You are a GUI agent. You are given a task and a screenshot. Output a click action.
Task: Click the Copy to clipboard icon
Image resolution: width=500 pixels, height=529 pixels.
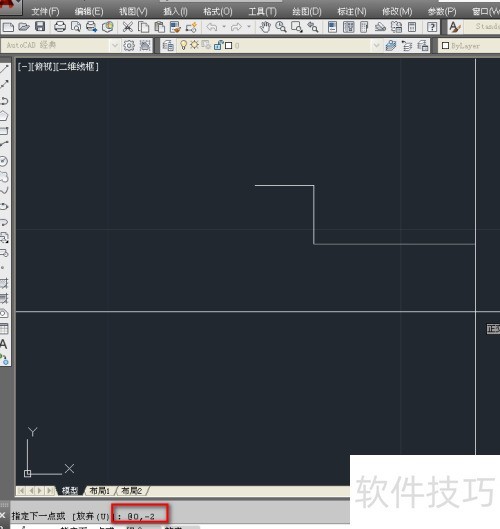[143, 27]
